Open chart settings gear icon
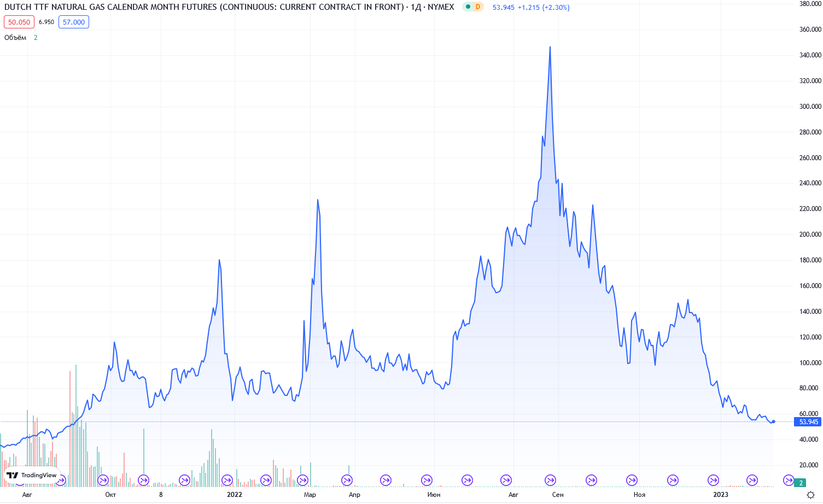 pyautogui.click(x=810, y=495)
